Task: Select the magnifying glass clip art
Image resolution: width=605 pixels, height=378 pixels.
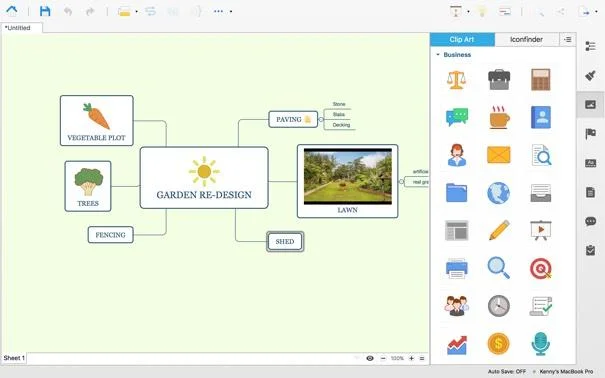Action: point(499,268)
